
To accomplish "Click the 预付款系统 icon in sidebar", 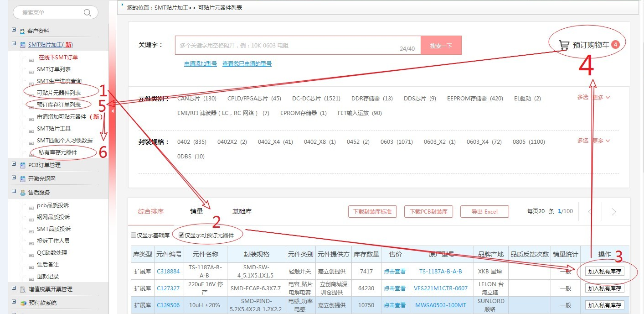I will point(23,303).
